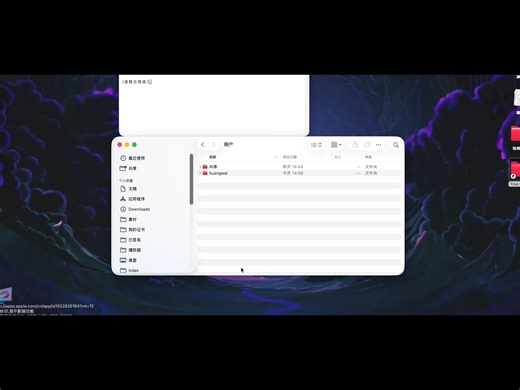Click huangwei's modified time 今天 14:58
Screen dimensions: 520x390
click(x=293, y=173)
